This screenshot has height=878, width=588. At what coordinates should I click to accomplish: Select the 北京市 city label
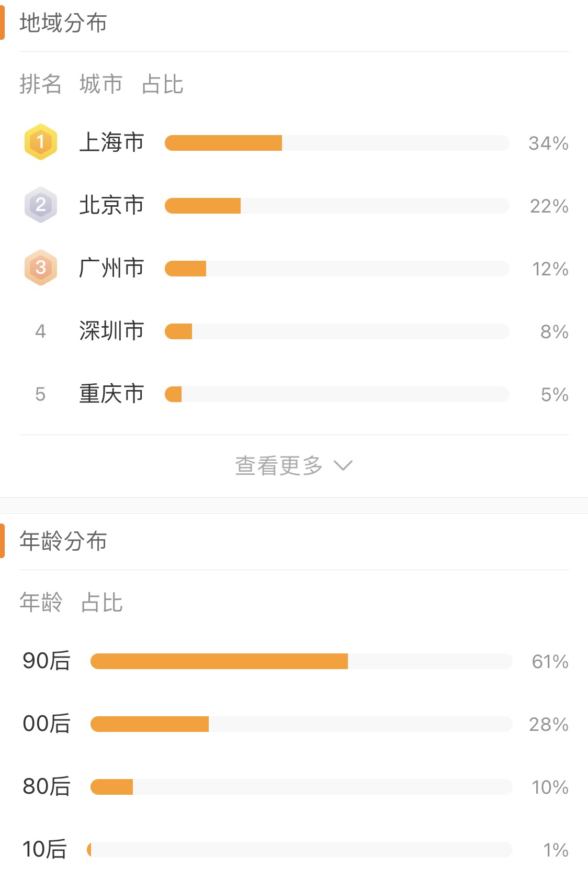(111, 205)
